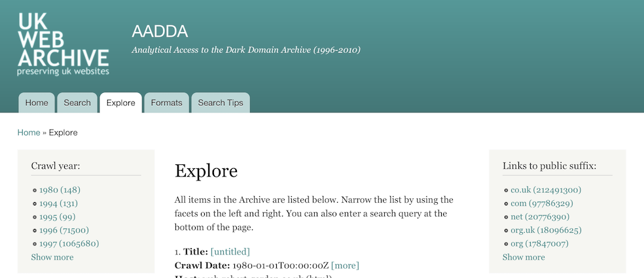Filter by crawl year 1980
Image resolution: width=644 pixels, height=278 pixels.
[x=60, y=190]
